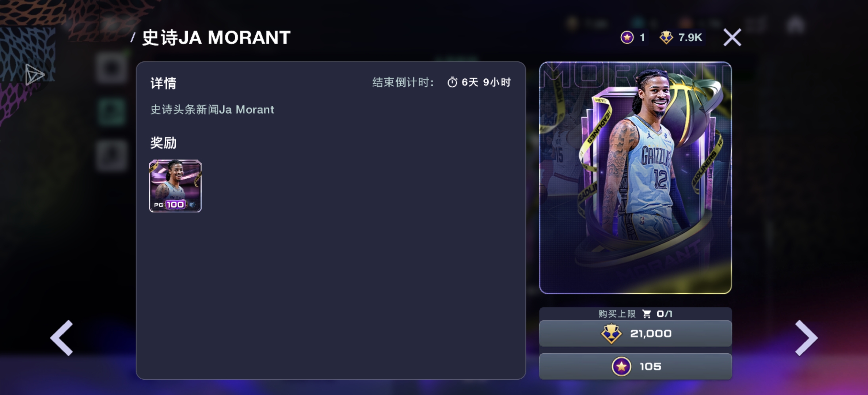Select the top blurred sidebar tab
The height and width of the screenshot is (395, 868).
coord(111,68)
